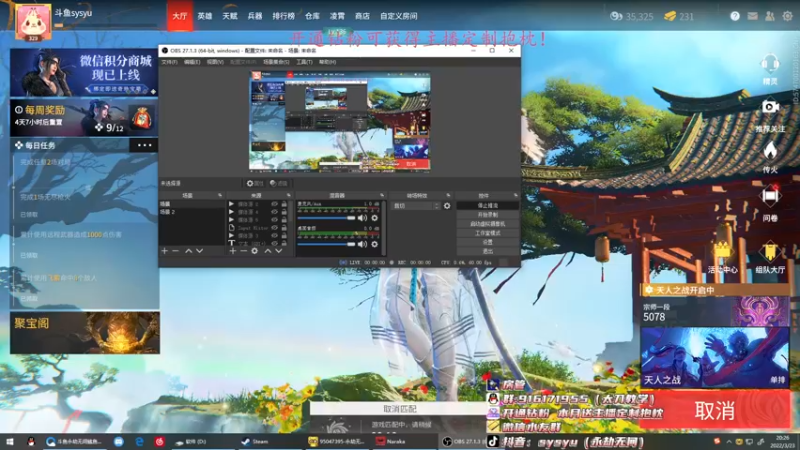Open 活动中心 activity center icon
The image size is (800, 450).
click(722, 250)
